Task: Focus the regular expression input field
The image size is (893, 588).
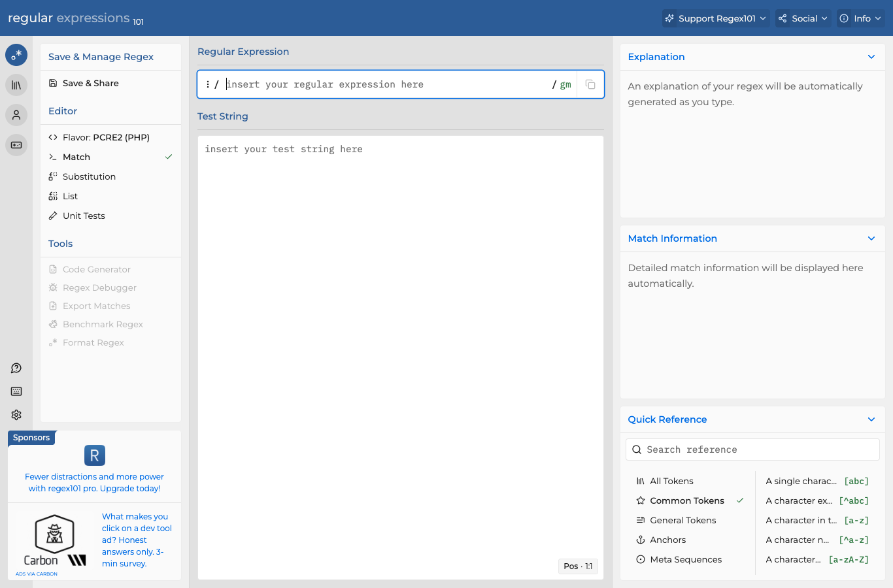Action: click(386, 84)
